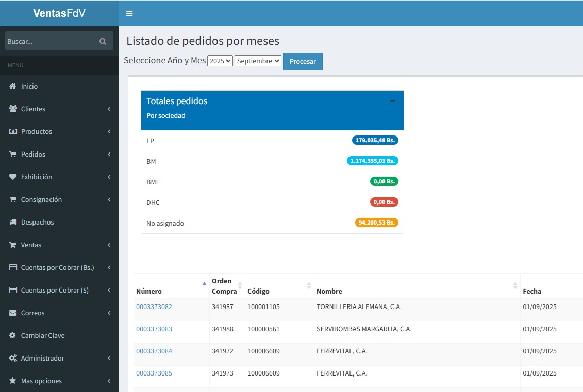583x392 pixels.
Task: Click the users icon beside Clientes
Action: coord(13,109)
